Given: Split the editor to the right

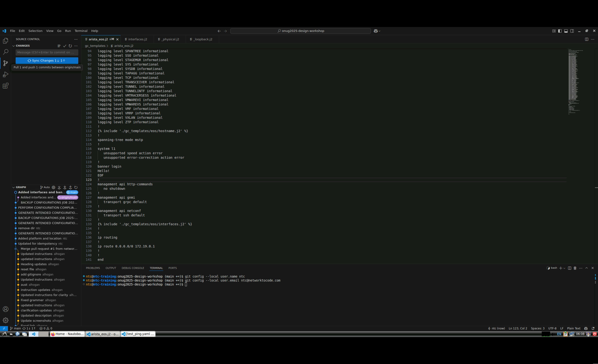Looking at the screenshot, I should click(x=587, y=39).
